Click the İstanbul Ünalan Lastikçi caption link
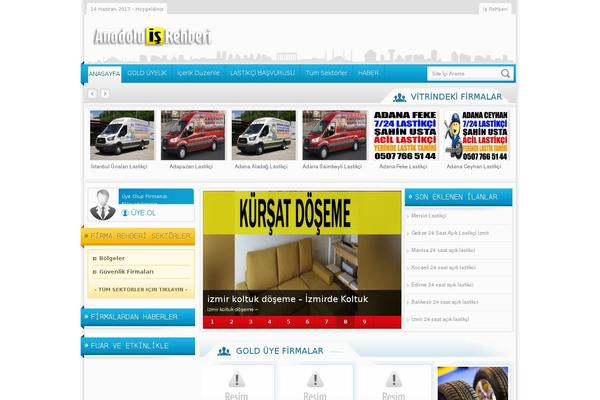 (x=119, y=167)
